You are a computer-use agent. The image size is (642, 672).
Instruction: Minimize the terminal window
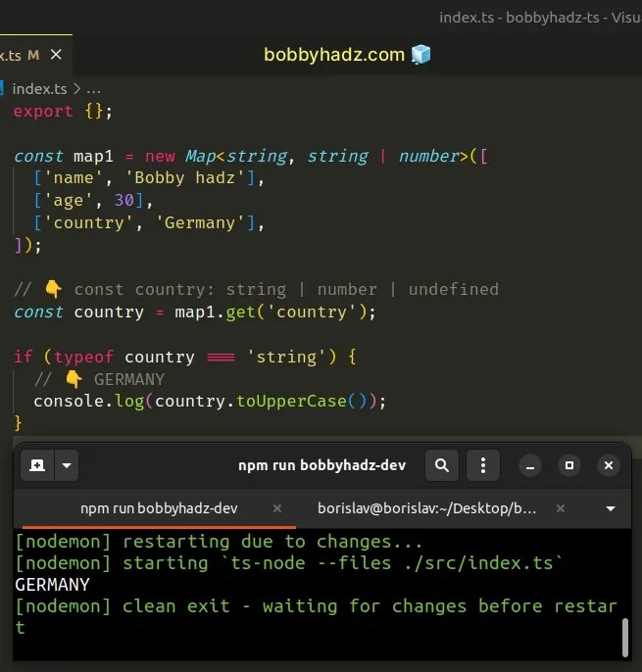[x=530, y=465]
